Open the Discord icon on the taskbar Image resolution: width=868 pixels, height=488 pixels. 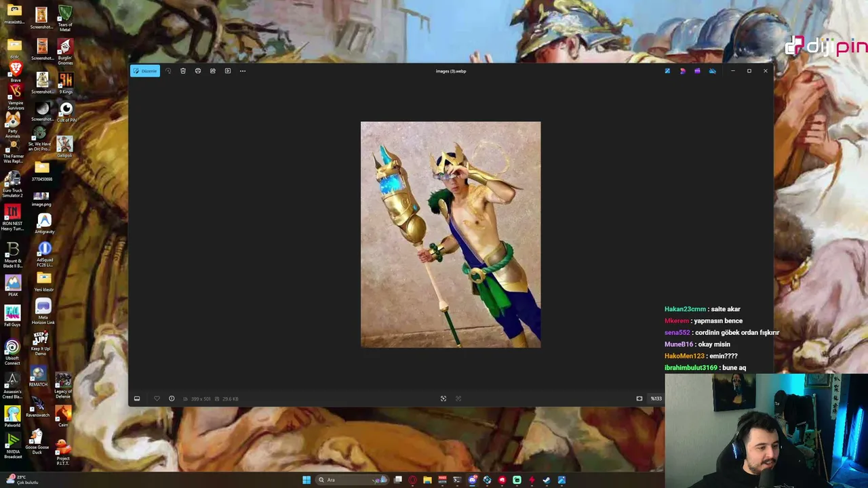coord(472,480)
